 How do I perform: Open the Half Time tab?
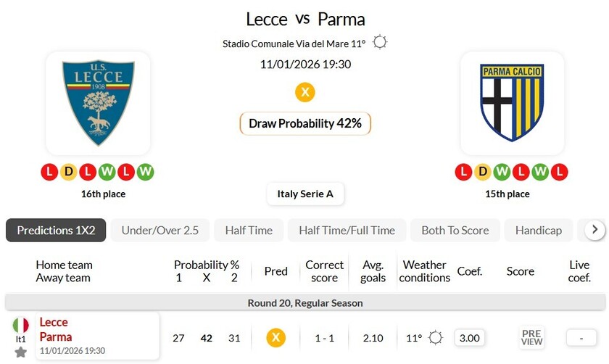pos(249,231)
